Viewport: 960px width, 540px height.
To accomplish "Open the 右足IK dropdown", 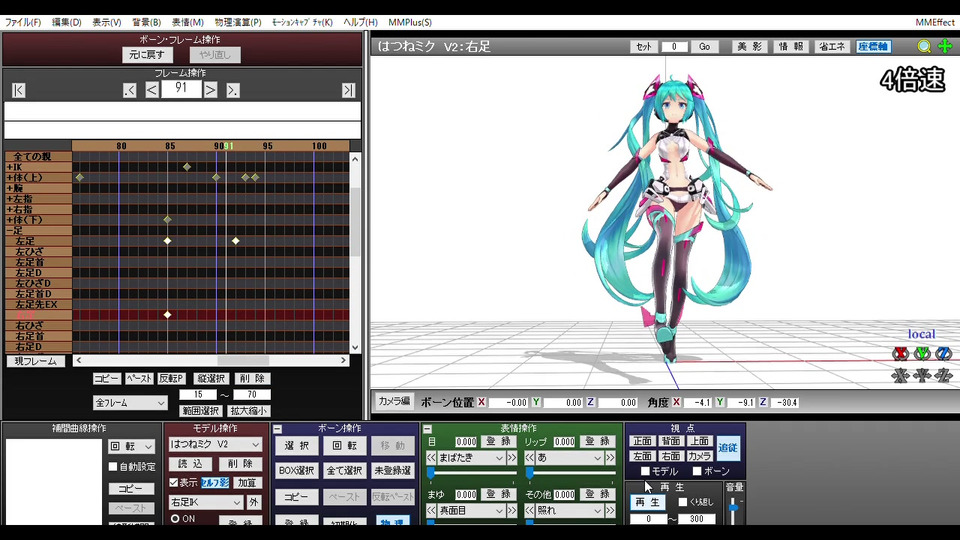I will (x=206, y=503).
